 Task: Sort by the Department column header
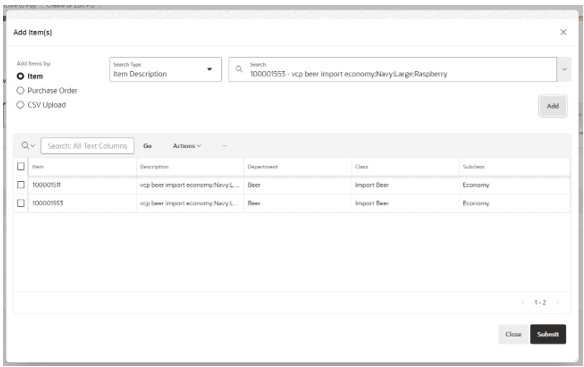[263, 167]
